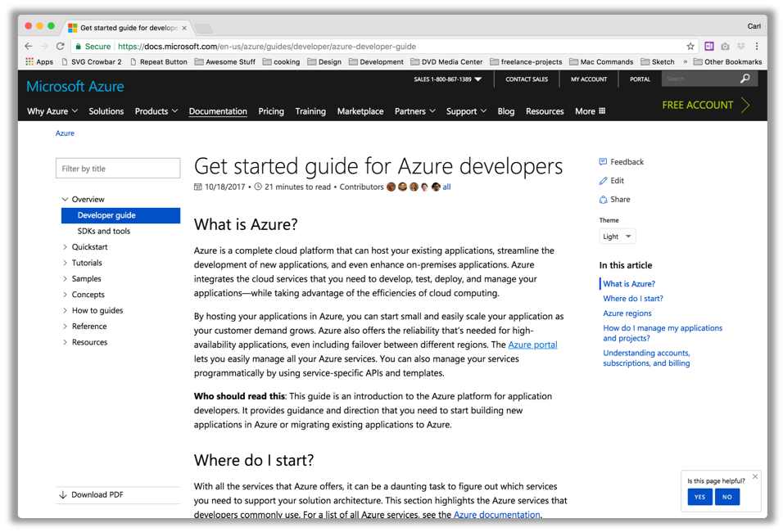783x532 pixels.
Task: Jump to 'Where do I start?' section
Action: point(632,299)
